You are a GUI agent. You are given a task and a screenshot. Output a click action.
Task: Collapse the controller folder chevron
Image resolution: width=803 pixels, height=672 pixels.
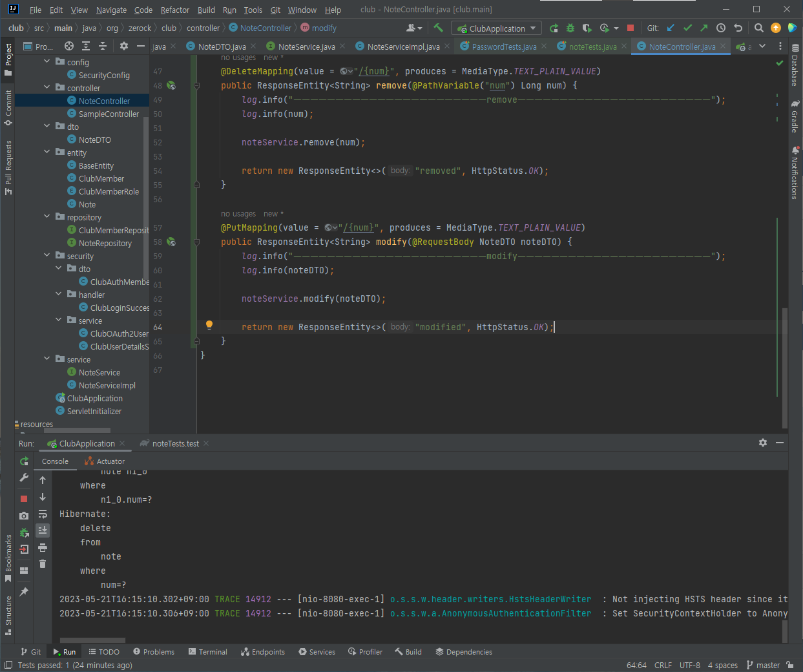47,88
